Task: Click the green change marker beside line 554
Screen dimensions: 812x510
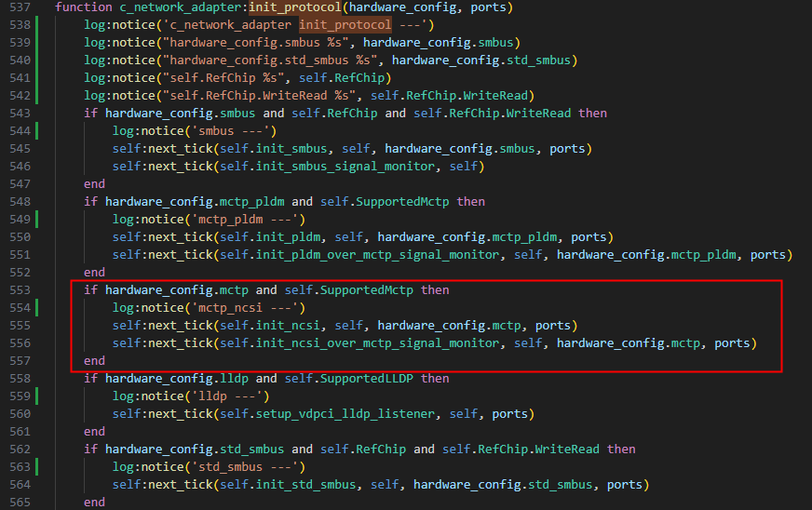Action: (37, 308)
